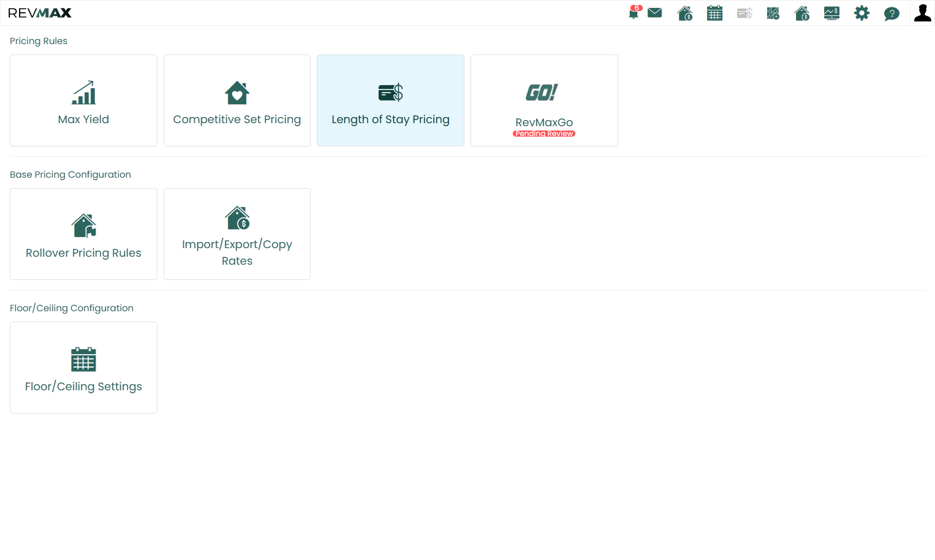Click the REVMAX logo
935x560 pixels.
pos(40,13)
